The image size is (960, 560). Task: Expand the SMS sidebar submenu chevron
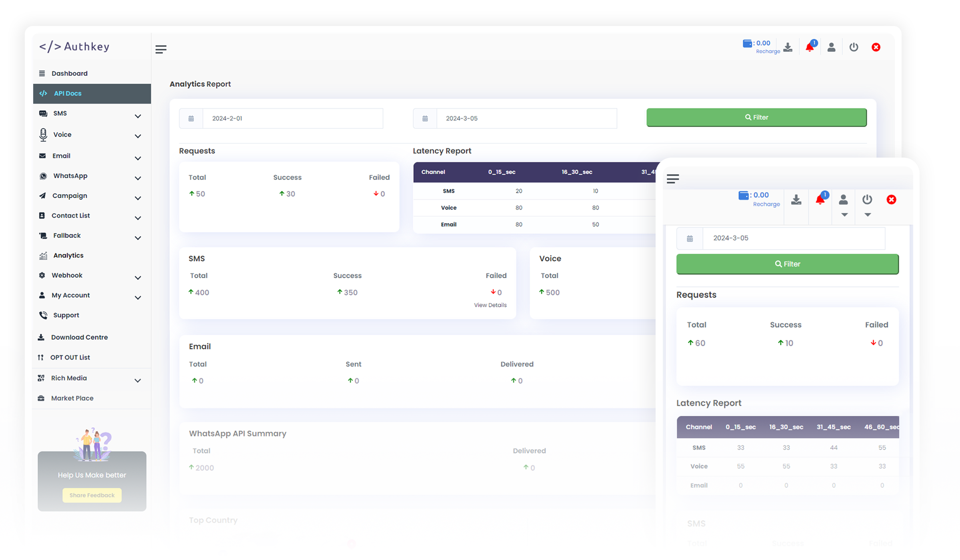click(138, 116)
